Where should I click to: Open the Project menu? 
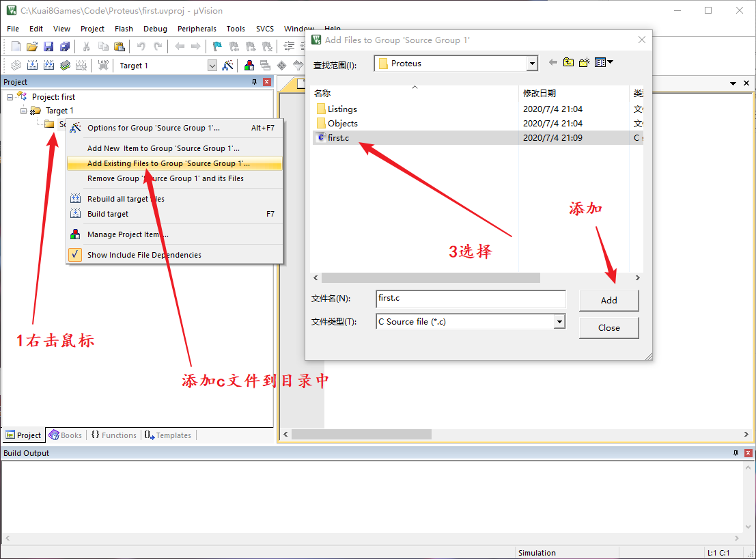[93, 29]
